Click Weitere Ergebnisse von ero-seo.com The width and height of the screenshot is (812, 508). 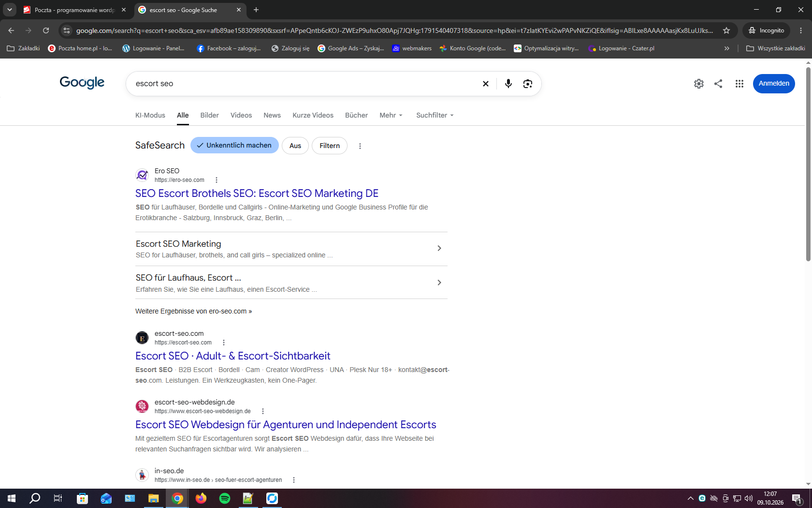pyautogui.click(x=193, y=311)
